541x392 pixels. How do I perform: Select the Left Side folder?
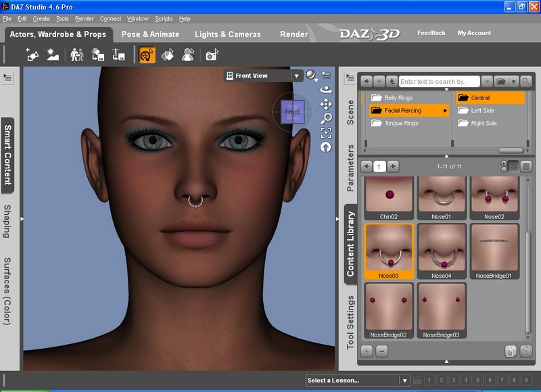click(490, 111)
